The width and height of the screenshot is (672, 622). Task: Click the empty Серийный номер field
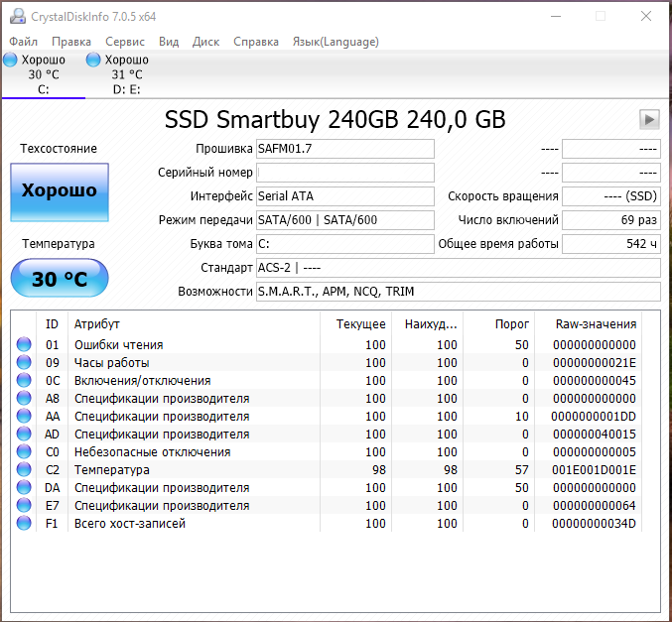pyautogui.click(x=344, y=173)
